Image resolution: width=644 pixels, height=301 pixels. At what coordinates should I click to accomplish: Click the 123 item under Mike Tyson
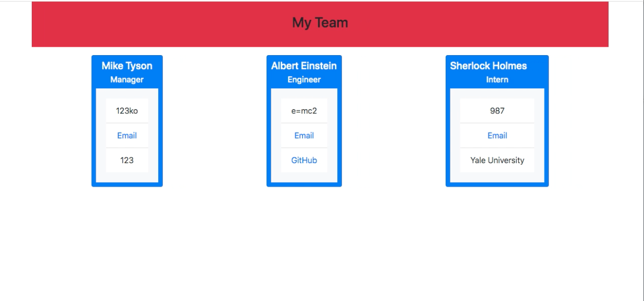click(x=127, y=160)
